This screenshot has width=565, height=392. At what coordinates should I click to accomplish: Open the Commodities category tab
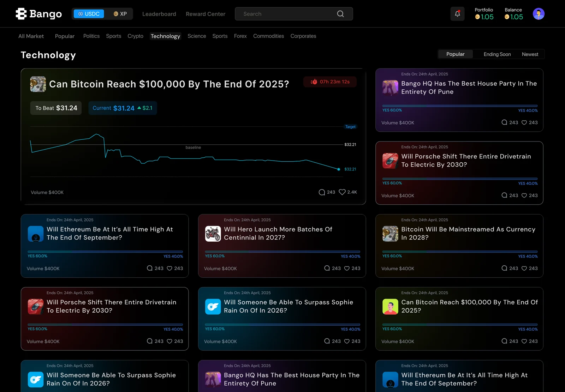pos(268,36)
